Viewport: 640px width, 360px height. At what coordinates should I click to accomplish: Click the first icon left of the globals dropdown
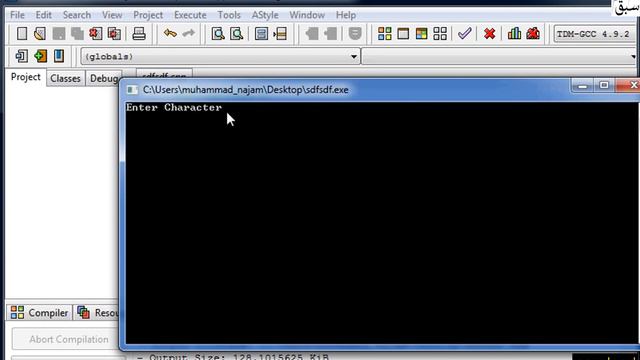(x=21, y=56)
